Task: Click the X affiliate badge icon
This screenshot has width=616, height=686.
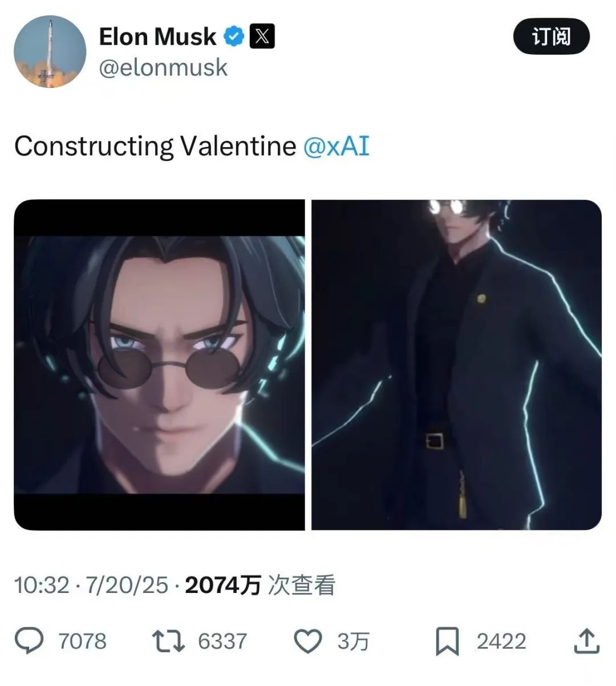Action: pyautogui.click(x=262, y=37)
